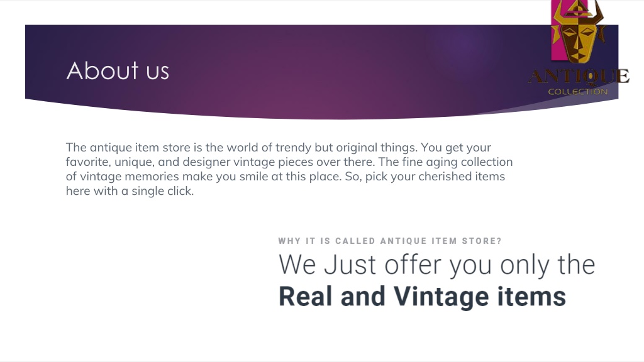
Task: Select the COLLECTION text under the logo
Action: [x=578, y=92]
